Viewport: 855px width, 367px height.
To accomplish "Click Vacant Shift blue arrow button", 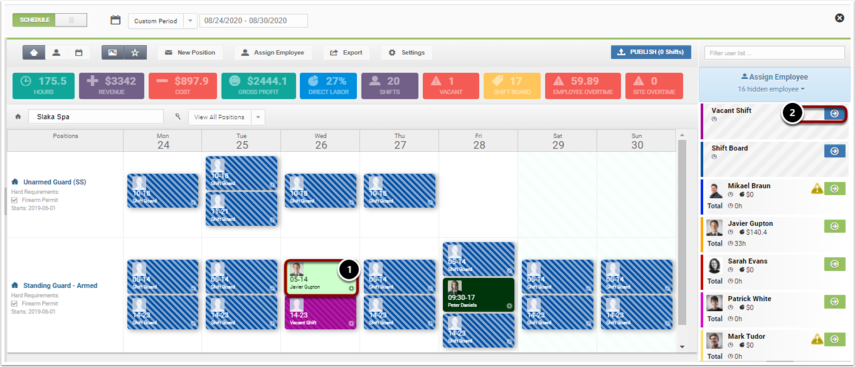I will (x=834, y=113).
